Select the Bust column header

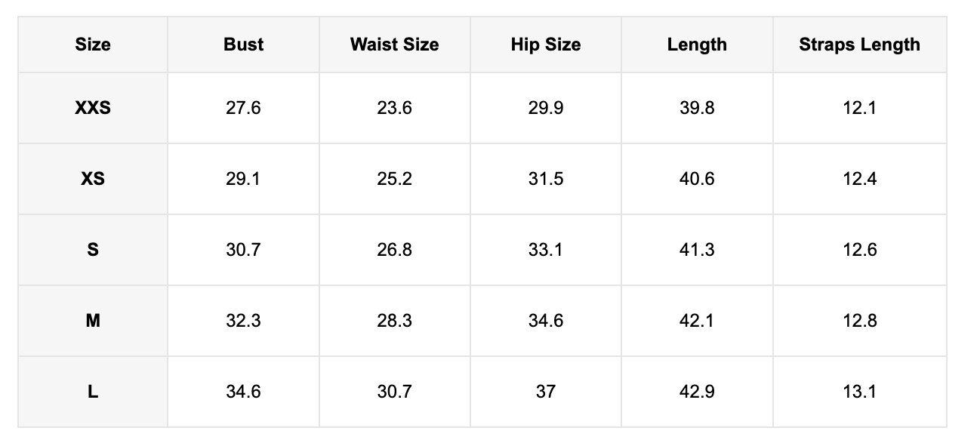pyautogui.click(x=244, y=45)
